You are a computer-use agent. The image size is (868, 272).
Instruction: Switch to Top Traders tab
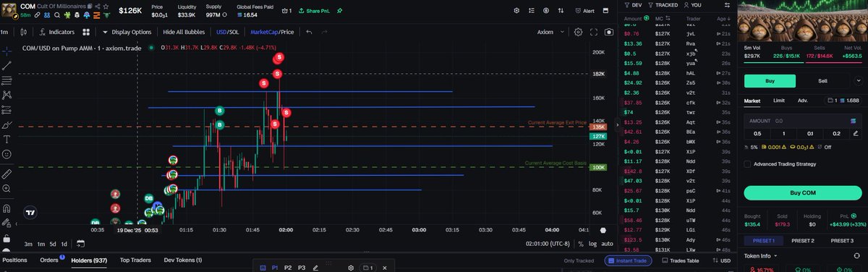pos(135,260)
